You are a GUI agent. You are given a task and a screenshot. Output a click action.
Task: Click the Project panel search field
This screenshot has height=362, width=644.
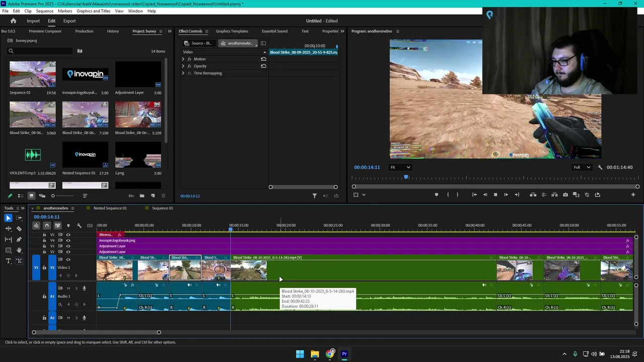[x=40, y=51]
